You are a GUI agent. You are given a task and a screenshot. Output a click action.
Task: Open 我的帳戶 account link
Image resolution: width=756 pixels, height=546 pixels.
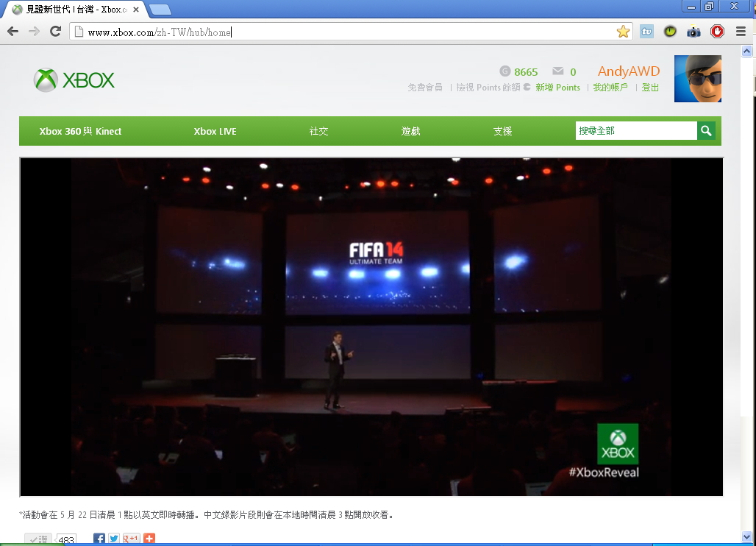(x=610, y=88)
